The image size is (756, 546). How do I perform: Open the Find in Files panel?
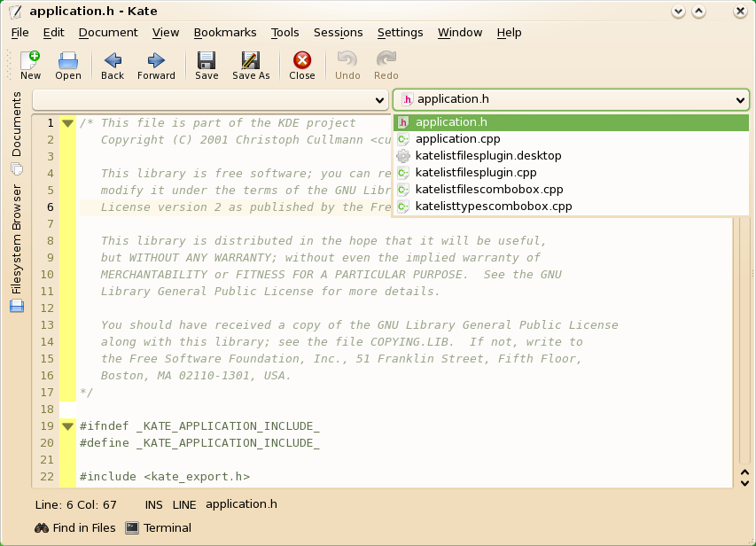click(75, 527)
